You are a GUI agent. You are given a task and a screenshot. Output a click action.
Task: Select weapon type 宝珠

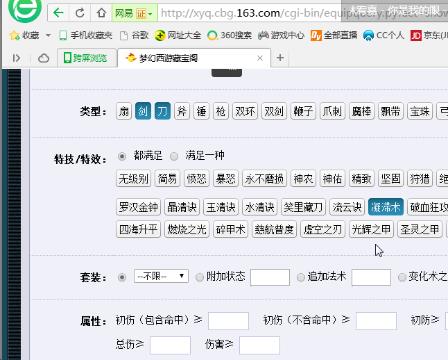click(x=420, y=111)
